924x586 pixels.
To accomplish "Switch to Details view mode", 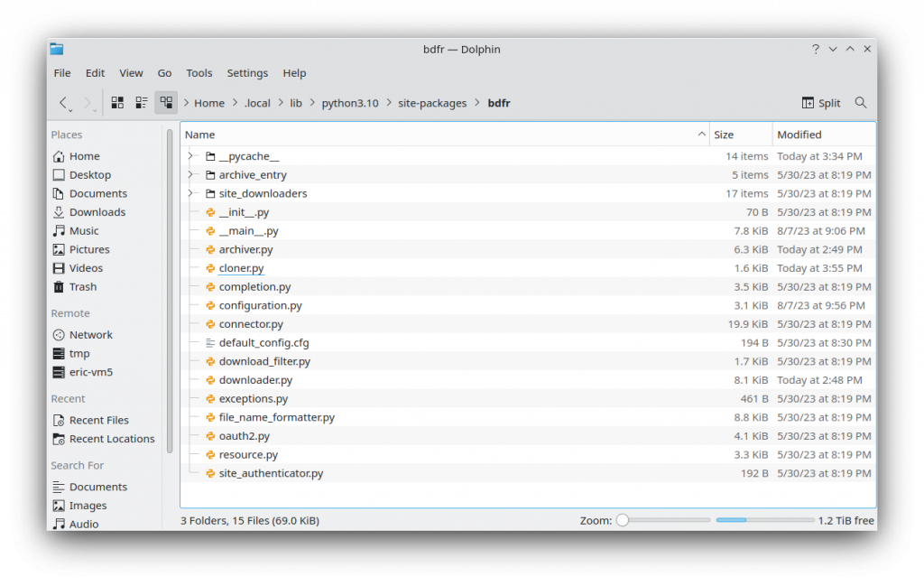I will coord(166,103).
